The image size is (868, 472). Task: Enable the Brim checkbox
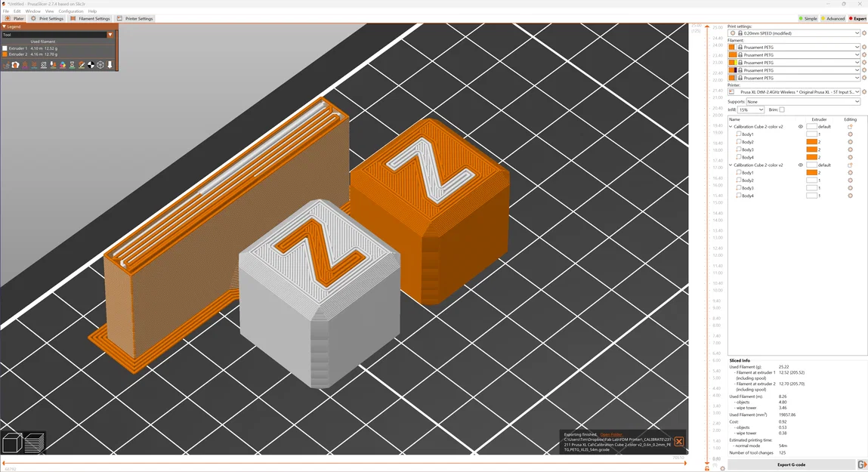coord(782,110)
